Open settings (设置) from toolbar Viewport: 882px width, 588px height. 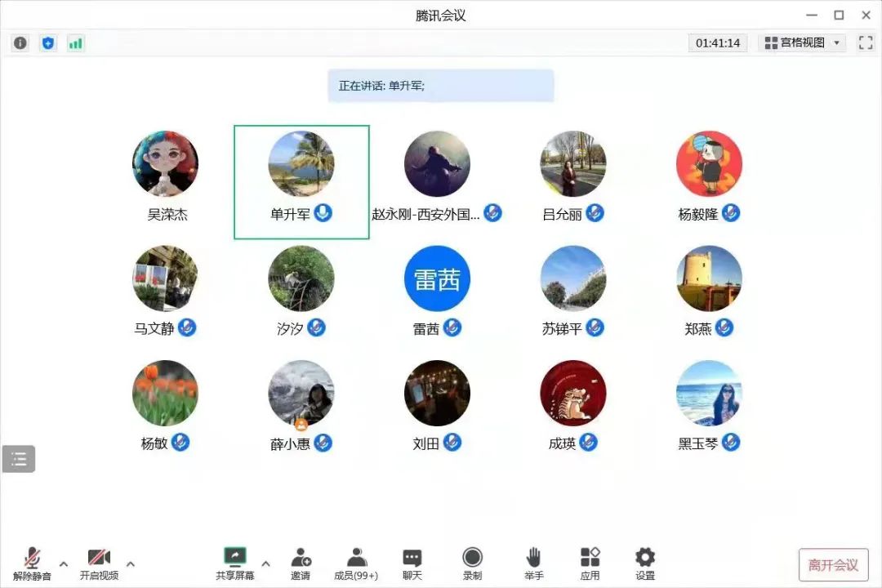click(645, 563)
